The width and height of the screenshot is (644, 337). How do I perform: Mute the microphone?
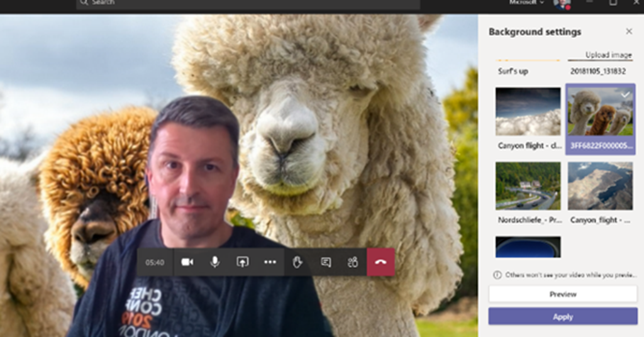point(215,262)
